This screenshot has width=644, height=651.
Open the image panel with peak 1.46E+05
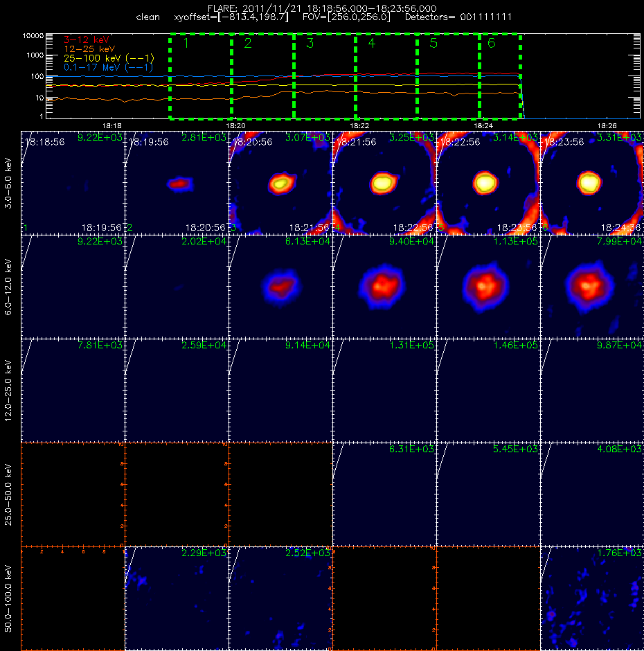[x=488, y=391]
